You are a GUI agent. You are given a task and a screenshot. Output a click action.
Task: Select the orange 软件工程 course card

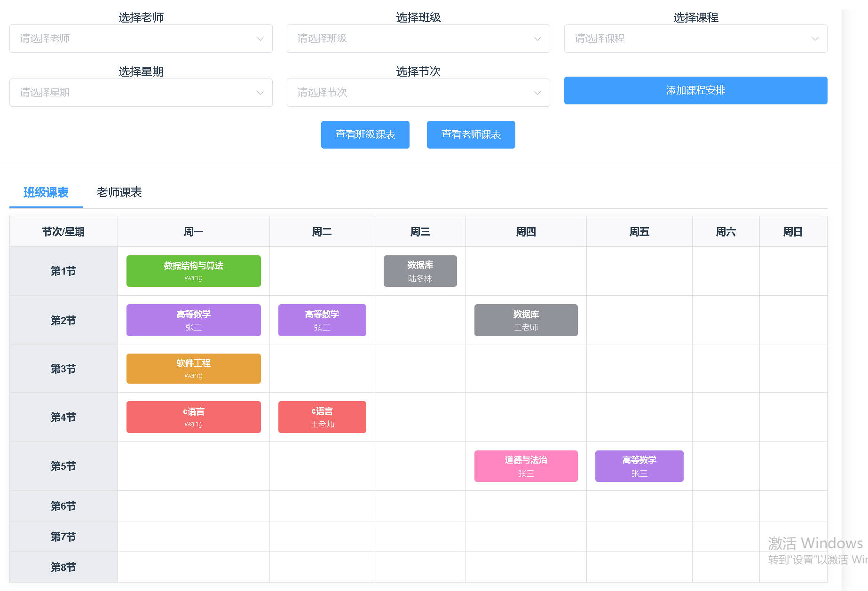click(x=193, y=369)
